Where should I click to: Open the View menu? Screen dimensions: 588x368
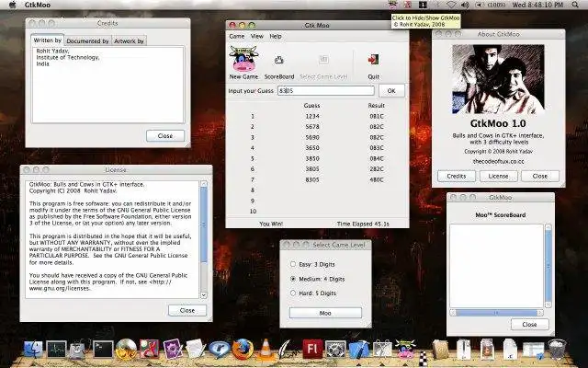257,37
